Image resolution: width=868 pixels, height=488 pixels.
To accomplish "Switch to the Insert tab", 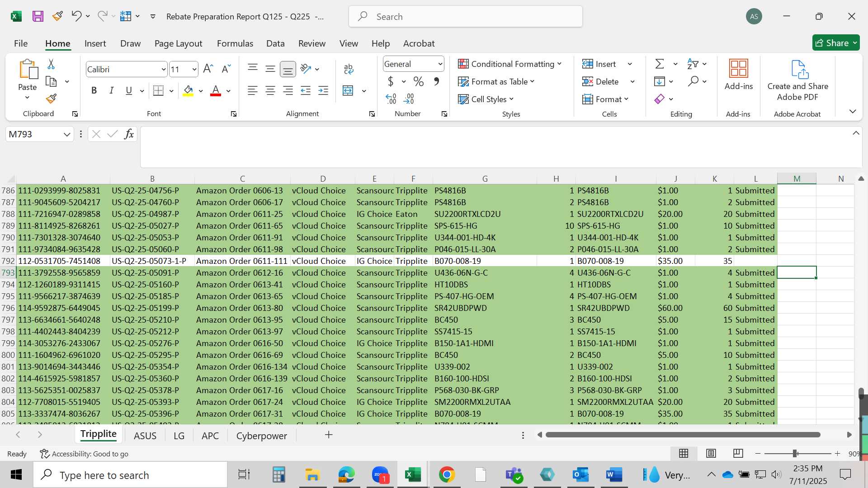I will [x=95, y=43].
